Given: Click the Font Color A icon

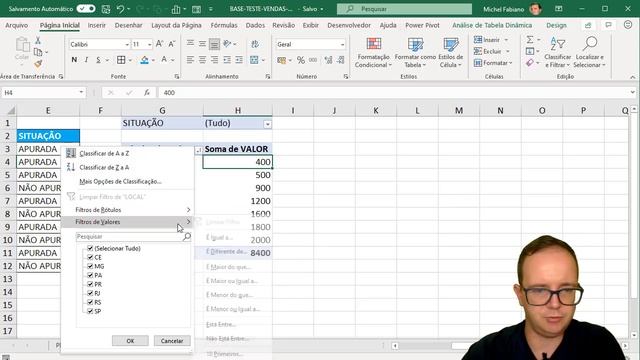Looking at the screenshot, I should [x=164, y=60].
